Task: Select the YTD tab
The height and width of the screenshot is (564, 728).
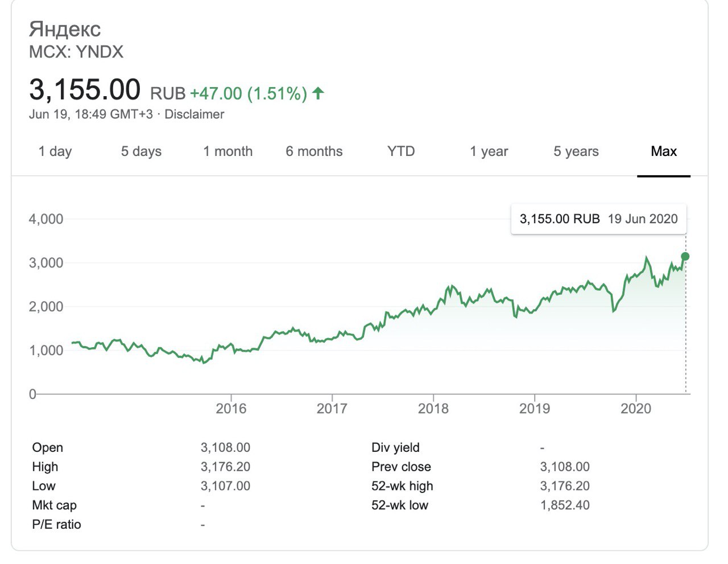Action: [401, 151]
